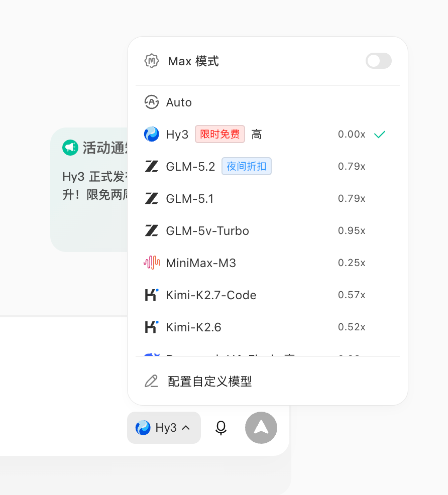This screenshot has width=448, height=495.
Task: Click the 限时免费 red badge
Action: coord(220,134)
